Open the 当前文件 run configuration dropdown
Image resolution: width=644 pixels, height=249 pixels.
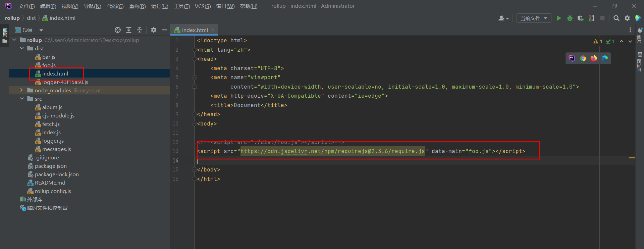click(534, 18)
